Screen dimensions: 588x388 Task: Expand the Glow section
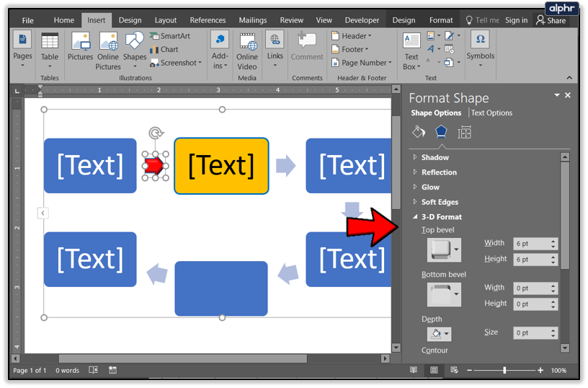[x=430, y=188]
